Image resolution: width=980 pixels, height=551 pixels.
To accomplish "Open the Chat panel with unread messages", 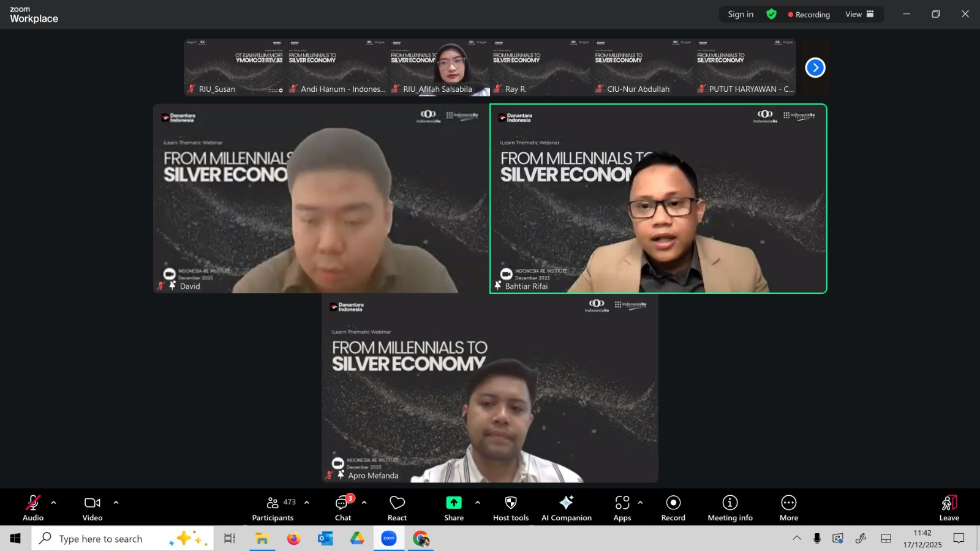I will 343,508.
